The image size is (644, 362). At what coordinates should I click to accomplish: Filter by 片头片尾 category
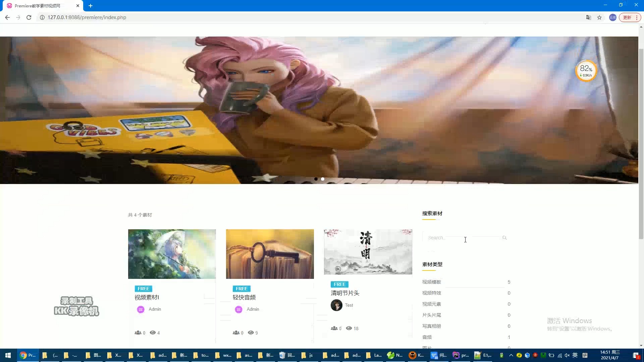(x=432, y=315)
